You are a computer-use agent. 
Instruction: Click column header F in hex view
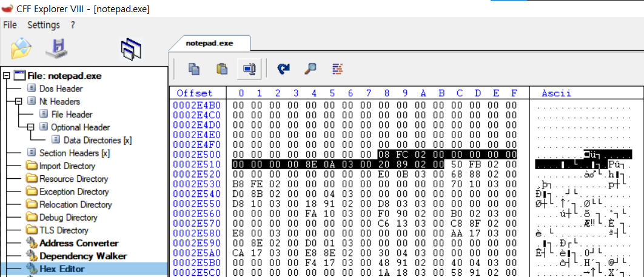coord(514,93)
